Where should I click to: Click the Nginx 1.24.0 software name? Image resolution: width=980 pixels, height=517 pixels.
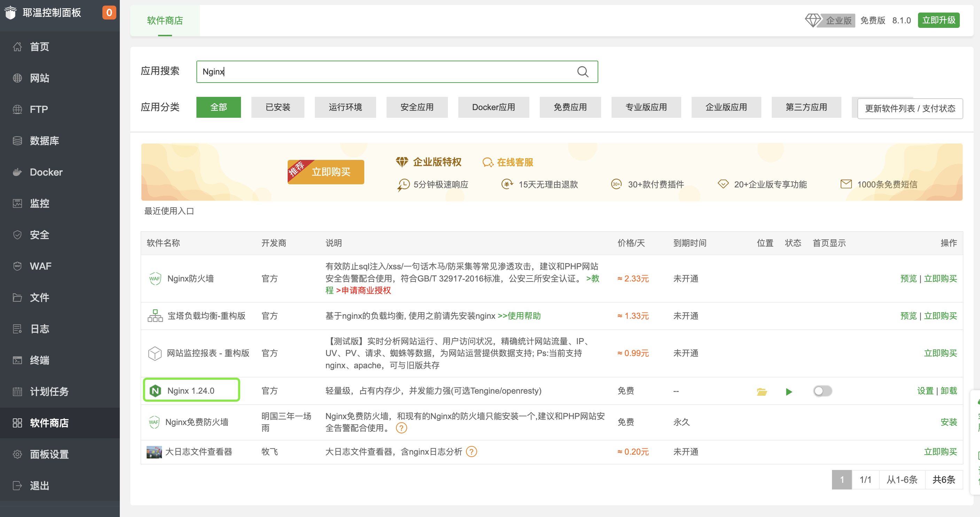click(x=191, y=391)
